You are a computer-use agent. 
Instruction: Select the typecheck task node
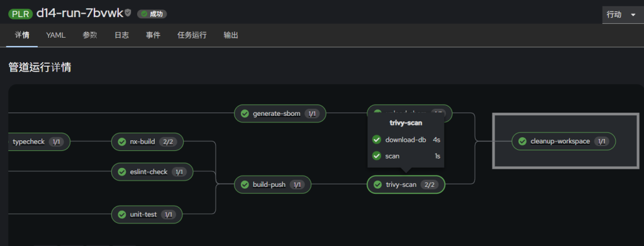click(39, 142)
